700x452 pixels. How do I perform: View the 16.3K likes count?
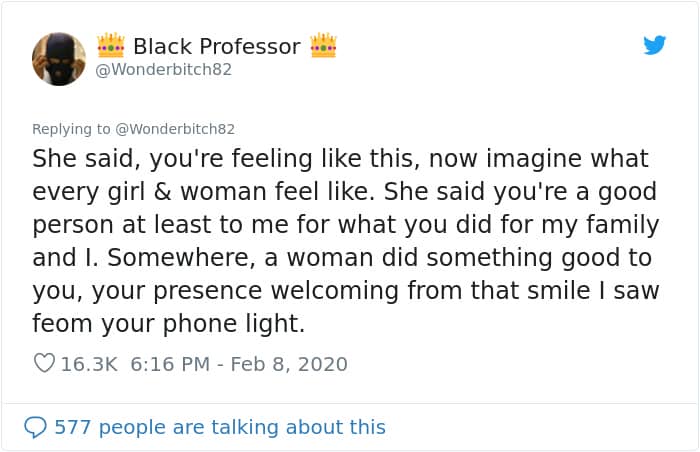[x=89, y=364]
